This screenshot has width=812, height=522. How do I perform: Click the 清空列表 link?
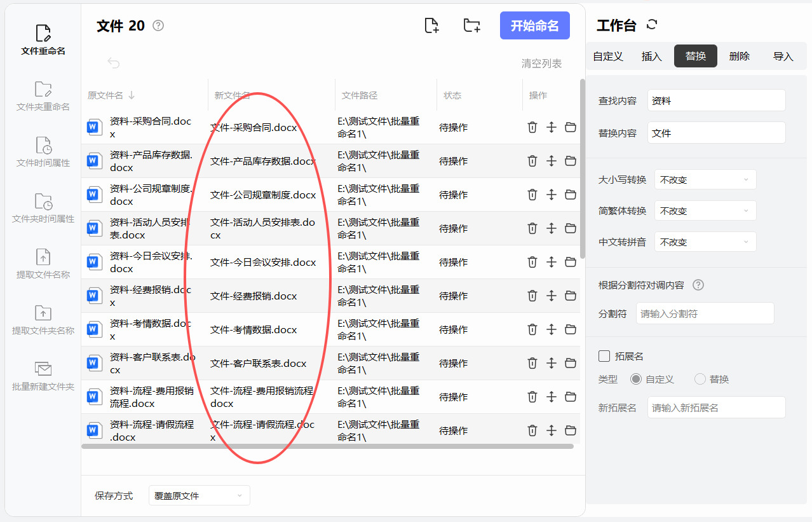pos(541,63)
